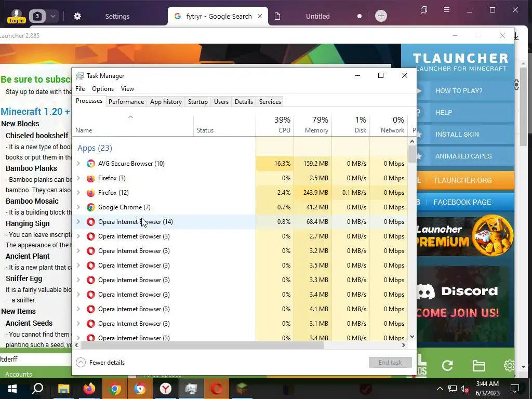The width and height of the screenshot is (532, 399).
Task: Open FACEBOOK PAGE link
Action: coord(465,202)
